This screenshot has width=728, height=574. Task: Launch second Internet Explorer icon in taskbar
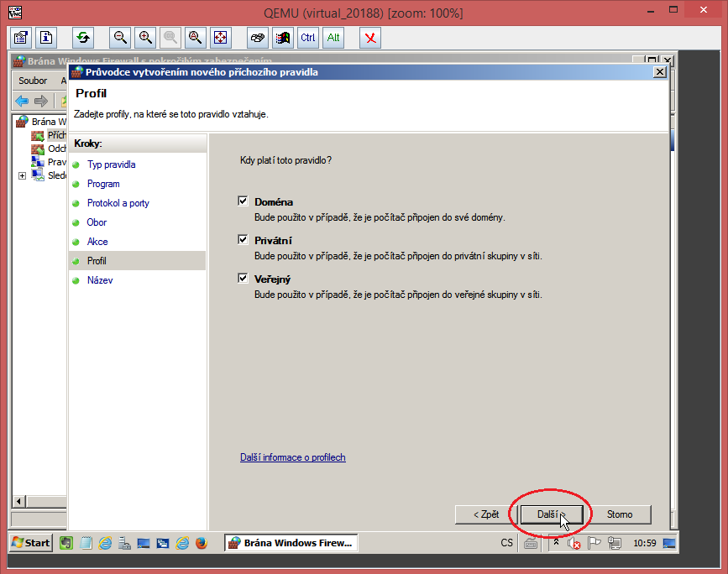182,543
